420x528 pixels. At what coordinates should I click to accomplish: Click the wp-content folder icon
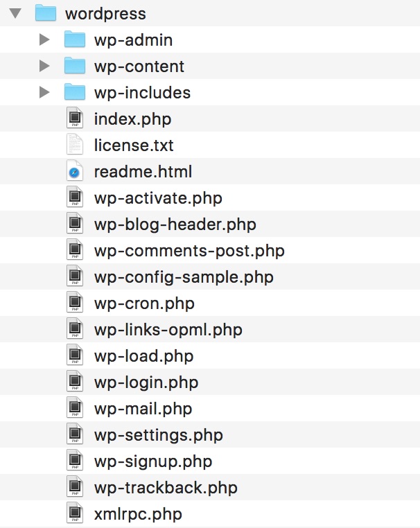[74, 66]
